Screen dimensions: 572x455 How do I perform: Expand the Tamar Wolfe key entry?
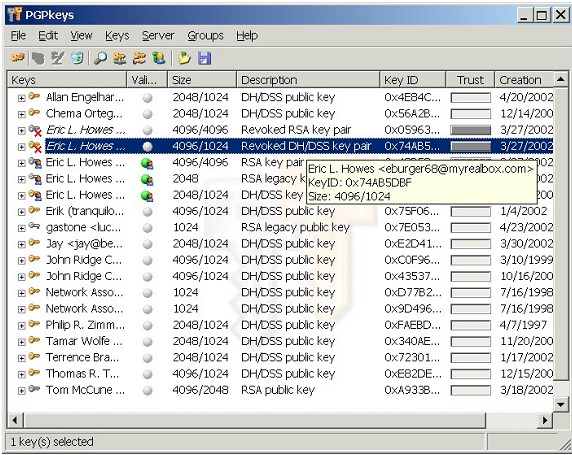pyautogui.click(x=22, y=342)
